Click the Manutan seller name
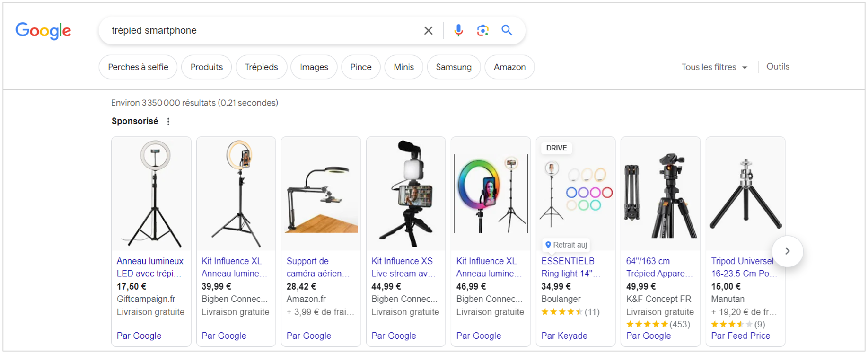Screen dimensions: 868x354 tap(728, 299)
